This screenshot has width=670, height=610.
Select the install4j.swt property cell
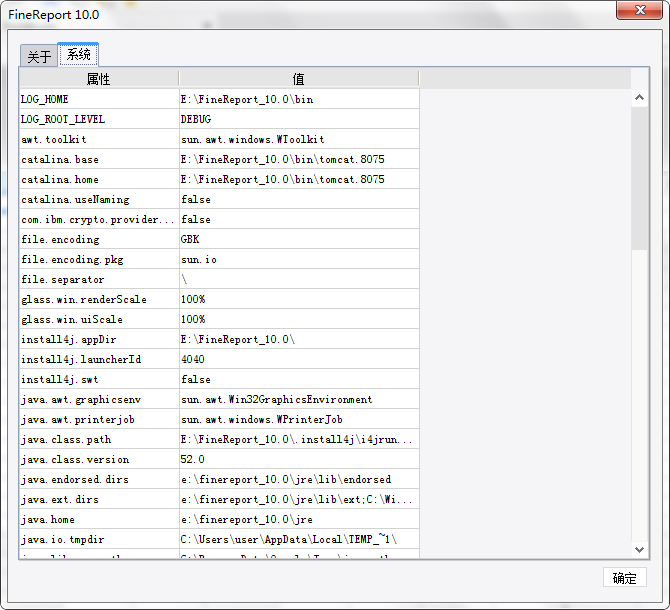[x=99, y=379]
